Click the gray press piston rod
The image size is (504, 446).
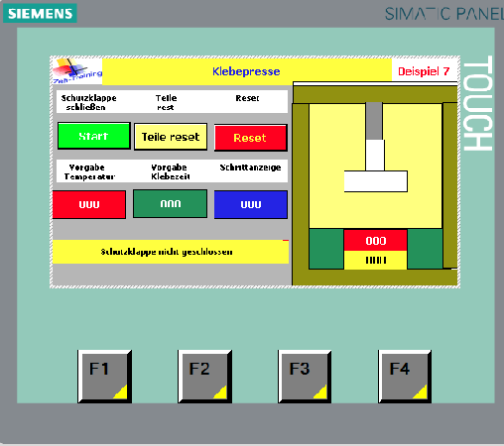pyautogui.click(x=374, y=121)
